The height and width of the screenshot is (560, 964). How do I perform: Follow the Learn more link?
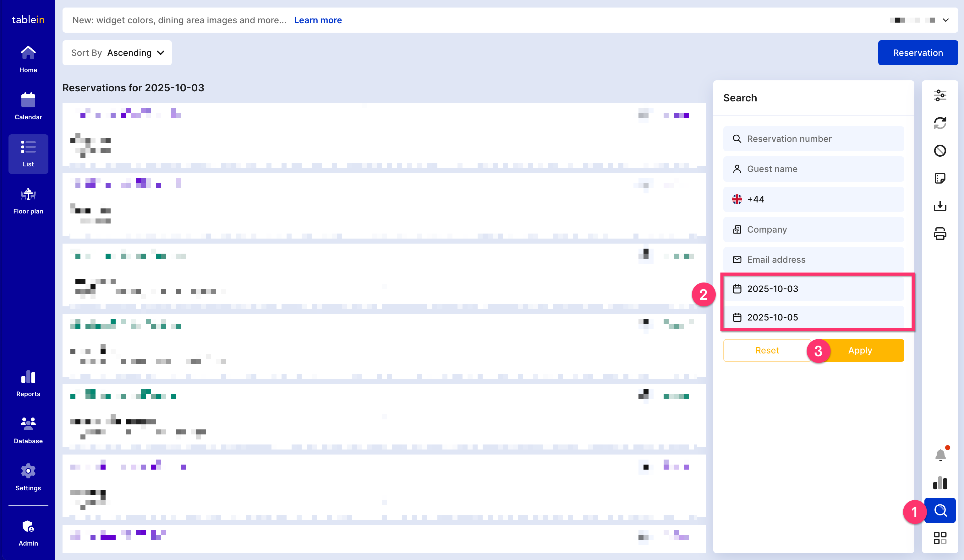317,20
